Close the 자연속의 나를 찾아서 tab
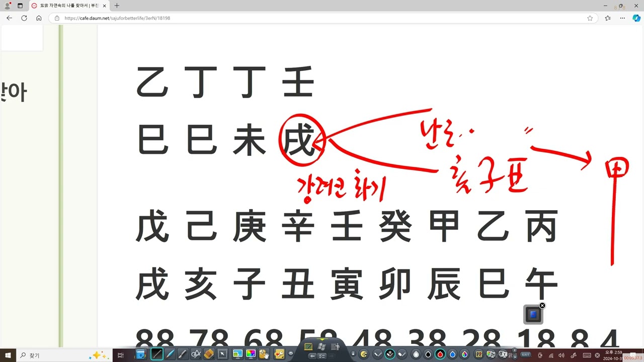 tap(104, 6)
